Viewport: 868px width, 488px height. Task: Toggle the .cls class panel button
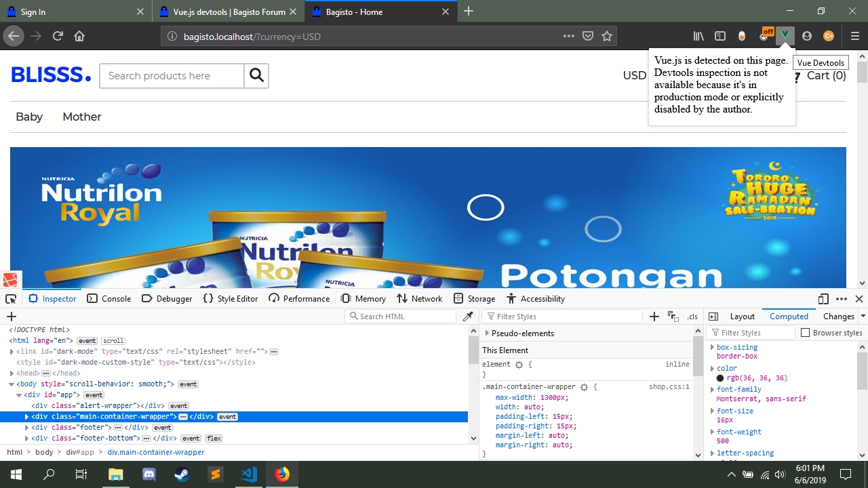(692, 317)
